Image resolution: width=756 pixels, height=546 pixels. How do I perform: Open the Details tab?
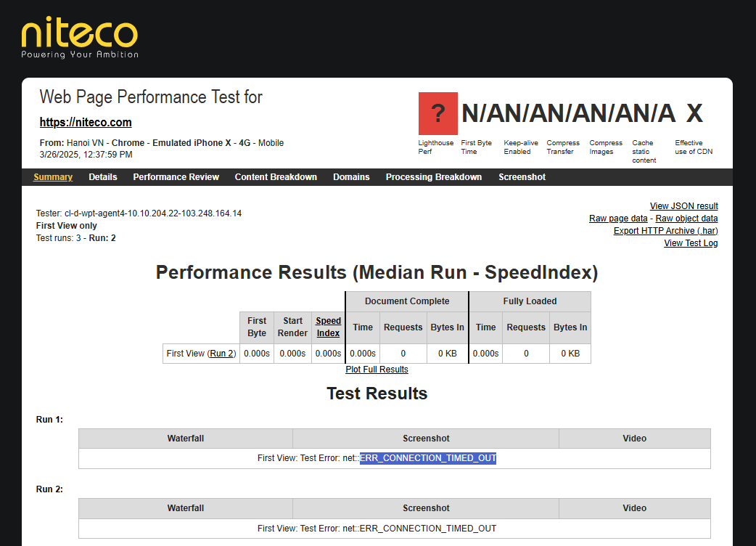[103, 177]
